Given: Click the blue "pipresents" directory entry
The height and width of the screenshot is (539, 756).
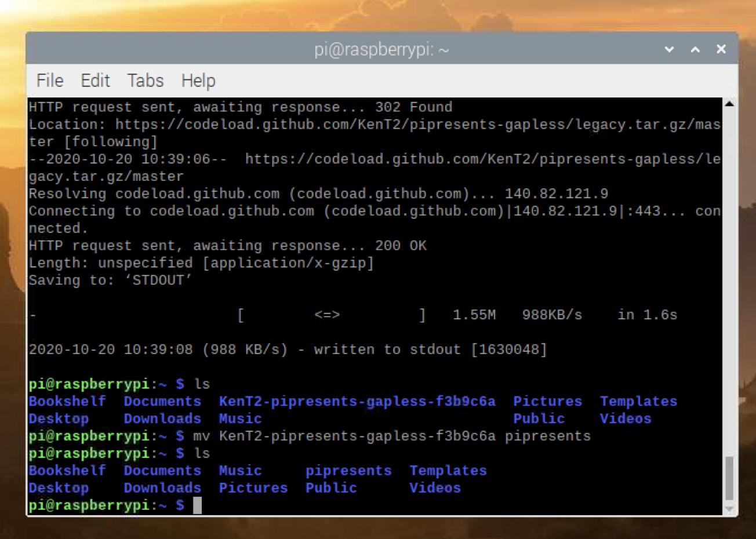Looking at the screenshot, I should tap(348, 471).
